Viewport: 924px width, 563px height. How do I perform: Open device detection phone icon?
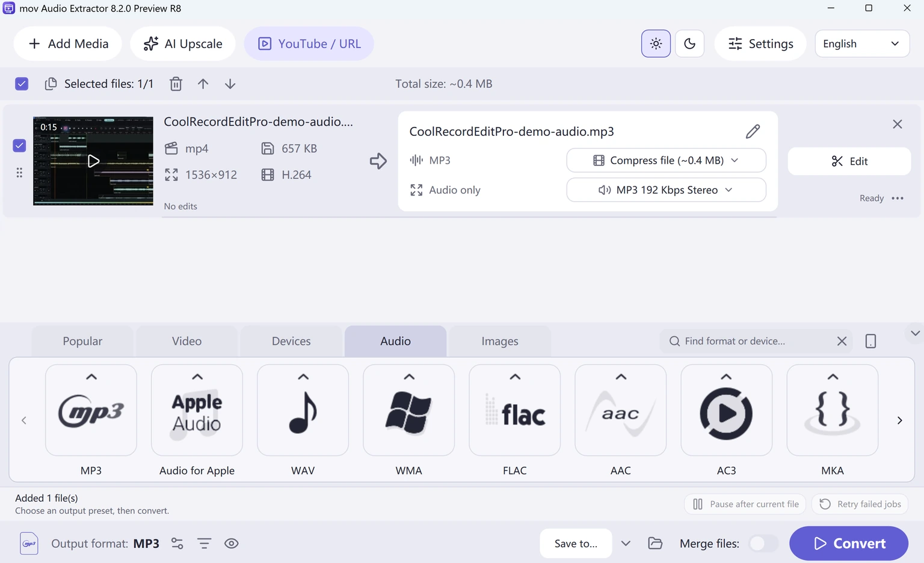(870, 341)
